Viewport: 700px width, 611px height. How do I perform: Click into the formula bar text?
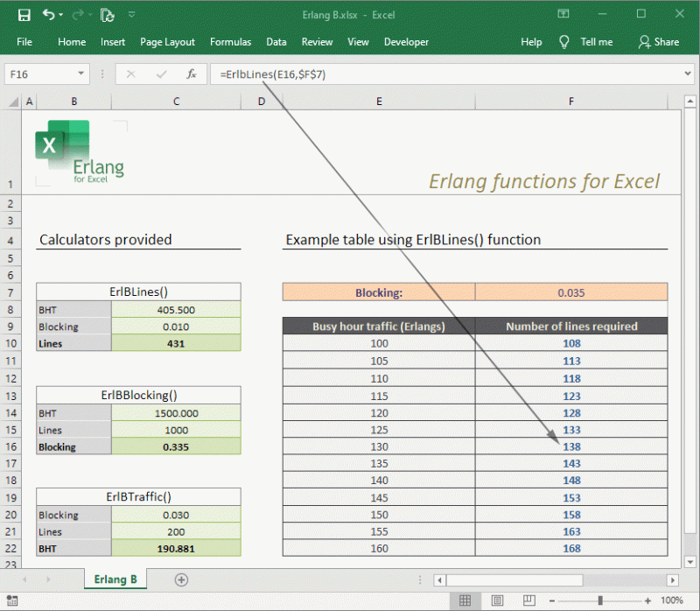point(273,74)
